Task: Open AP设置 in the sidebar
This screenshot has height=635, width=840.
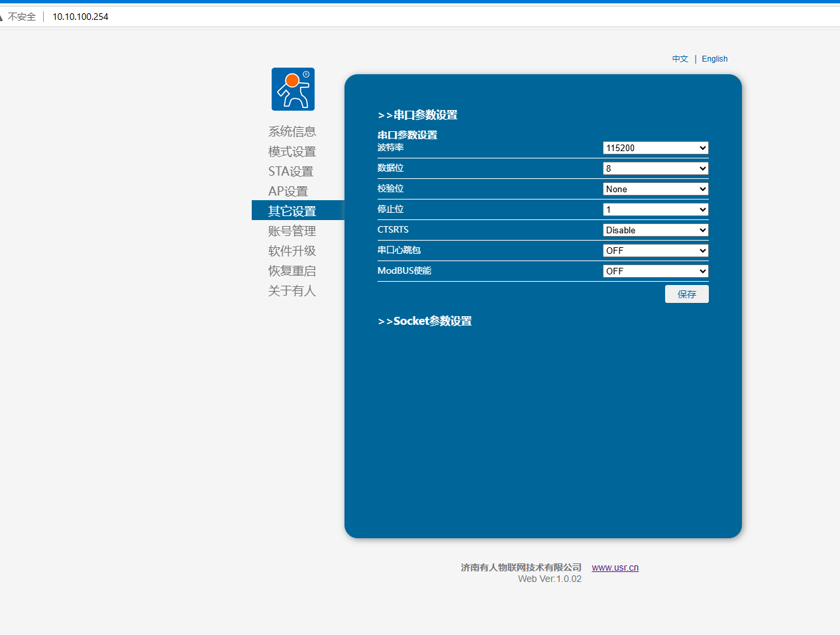Action: click(288, 192)
